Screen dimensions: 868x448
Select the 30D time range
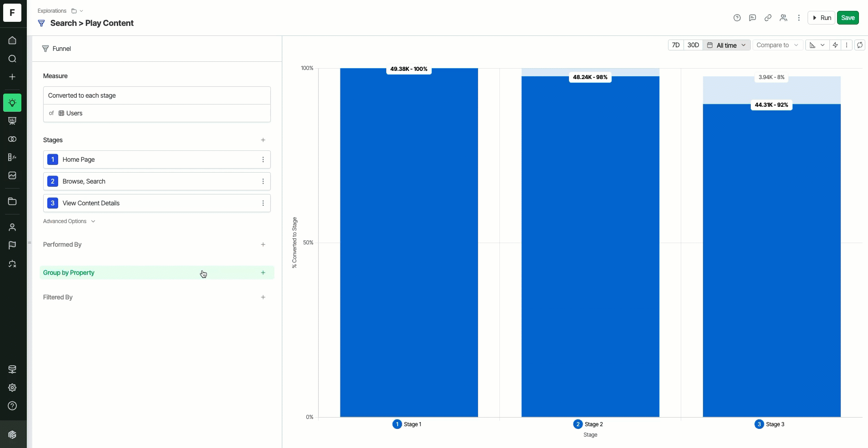(x=693, y=45)
